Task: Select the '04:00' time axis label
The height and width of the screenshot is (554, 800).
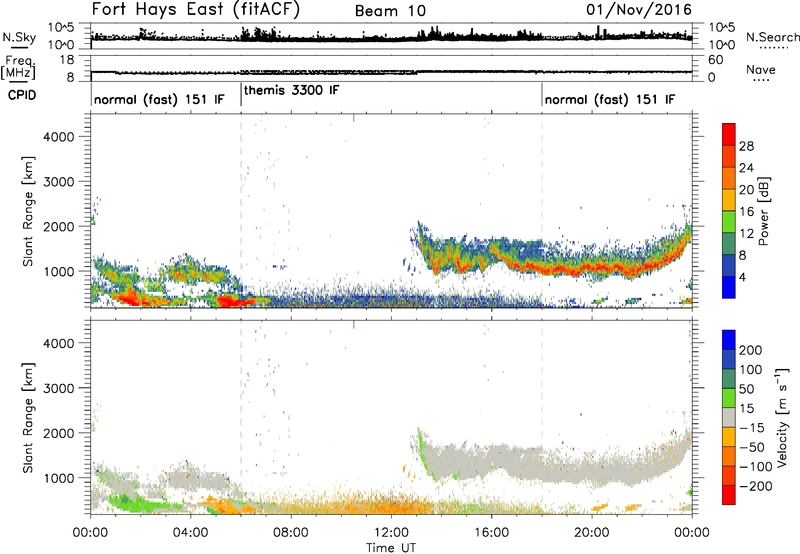Action: pos(190,533)
